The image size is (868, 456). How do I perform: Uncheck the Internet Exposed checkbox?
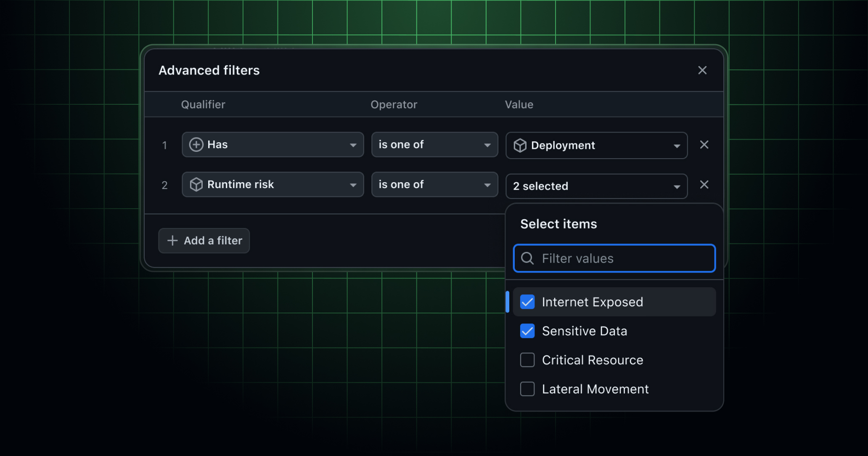point(527,302)
